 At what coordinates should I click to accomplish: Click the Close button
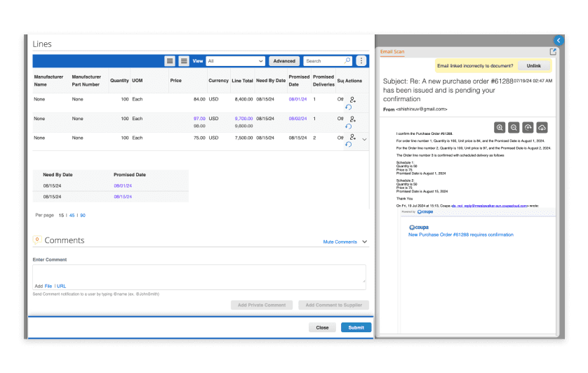click(322, 327)
